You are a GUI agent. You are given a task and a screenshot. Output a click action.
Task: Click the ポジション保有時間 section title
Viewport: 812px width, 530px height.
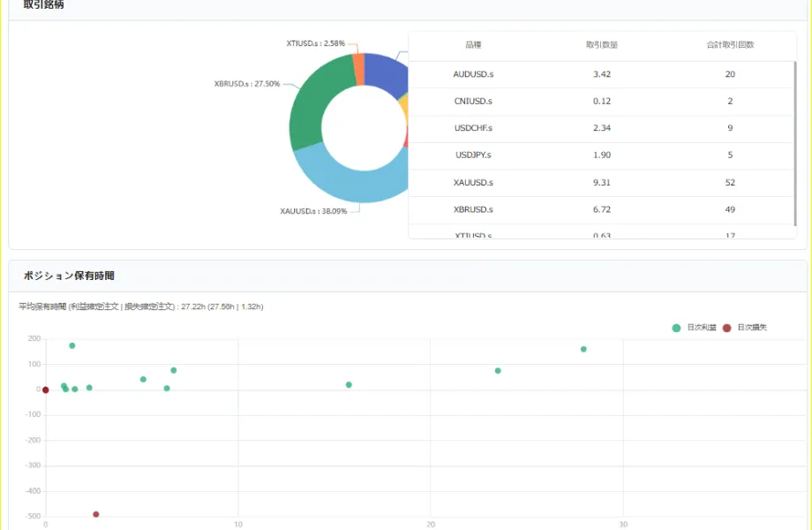69,276
